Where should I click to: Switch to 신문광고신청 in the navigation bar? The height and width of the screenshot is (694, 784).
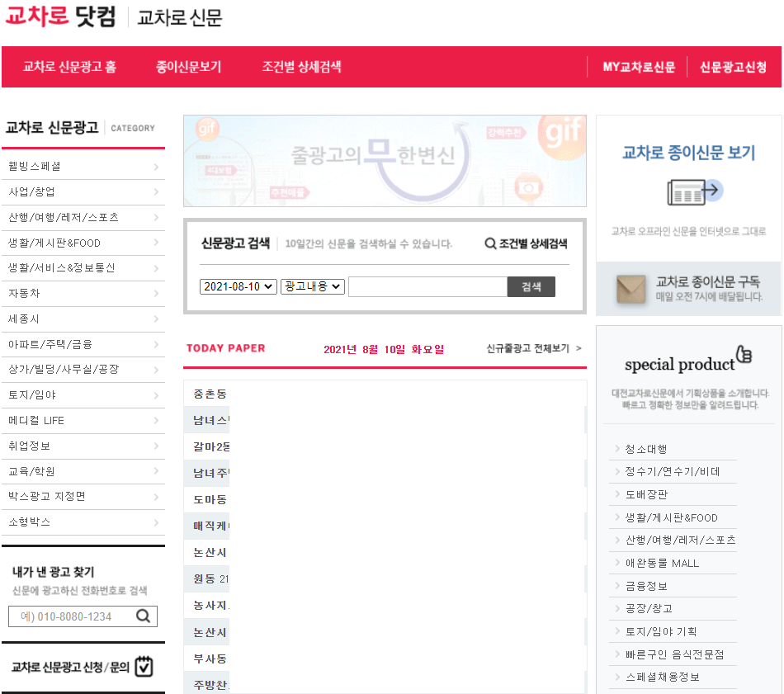click(x=733, y=67)
